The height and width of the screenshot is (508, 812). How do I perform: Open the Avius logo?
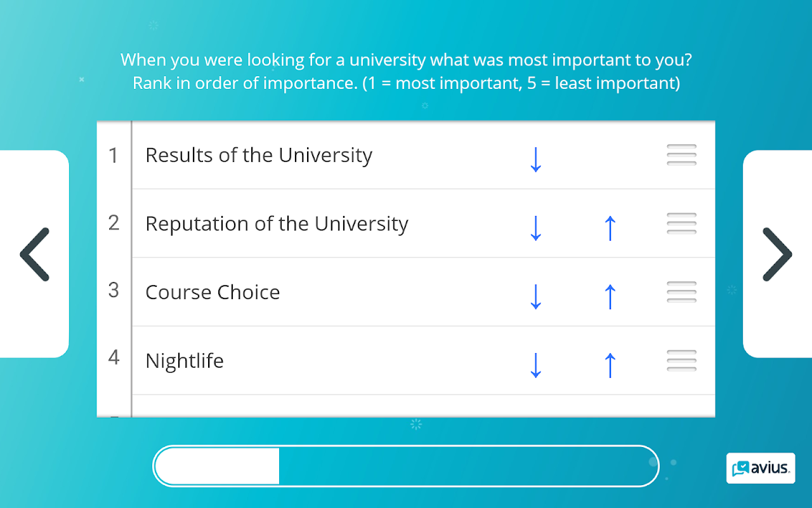point(760,469)
